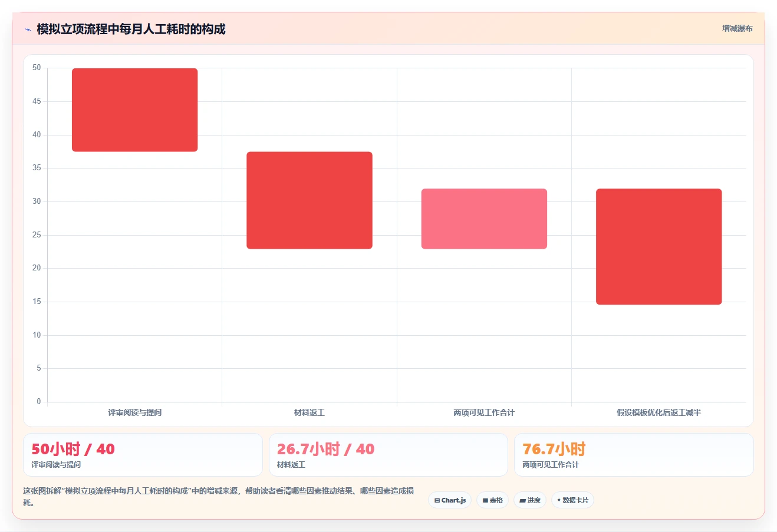This screenshot has width=777, height=532.
Task: Click the 增减瀑布 label in header
Action: point(738,28)
